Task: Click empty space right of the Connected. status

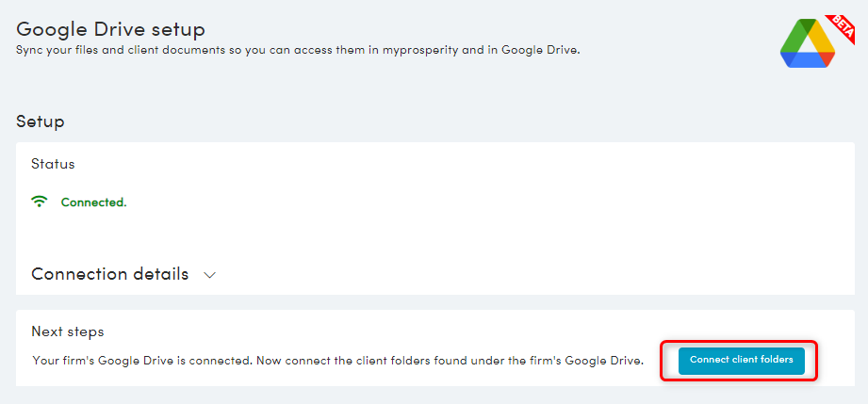Action: (x=471, y=202)
